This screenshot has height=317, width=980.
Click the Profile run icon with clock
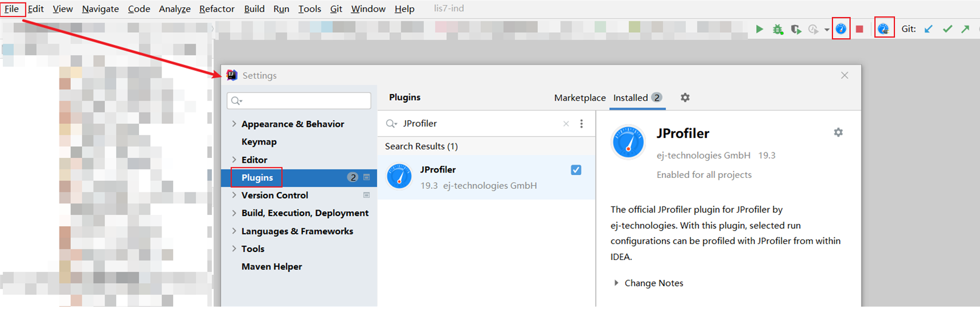tap(813, 29)
